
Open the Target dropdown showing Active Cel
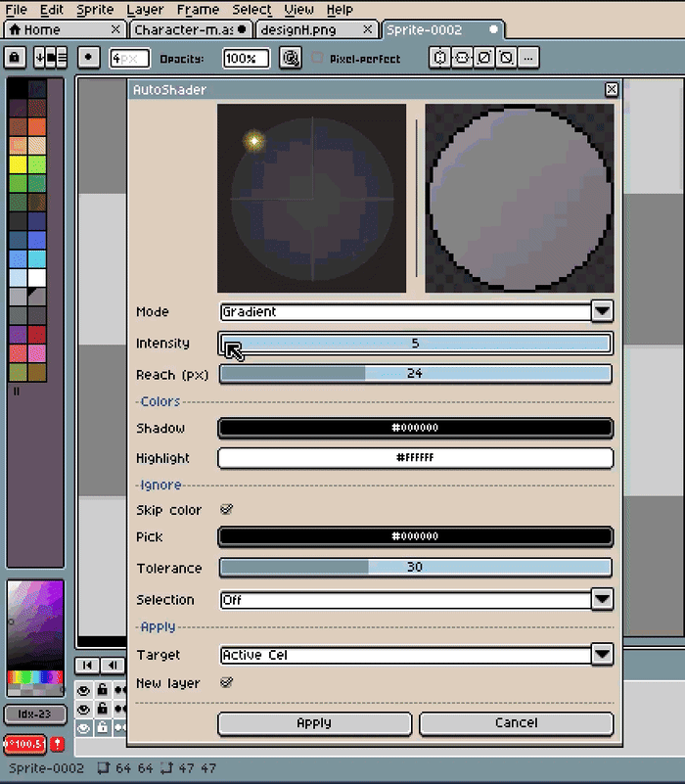[417, 655]
